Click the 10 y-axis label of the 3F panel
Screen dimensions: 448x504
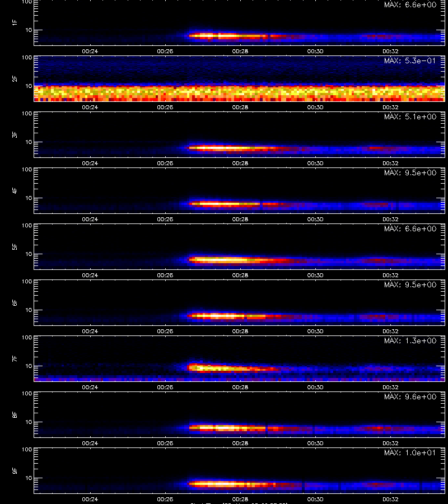[29, 142]
